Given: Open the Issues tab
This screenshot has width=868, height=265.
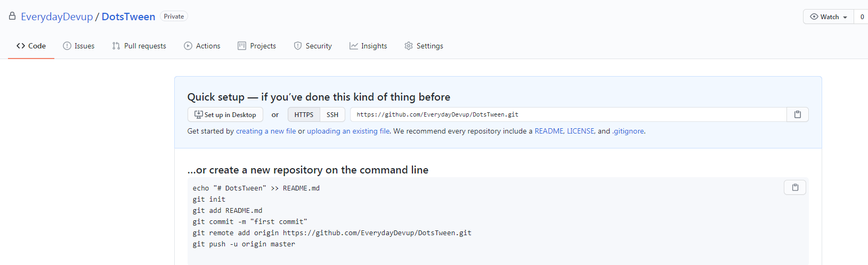Looking at the screenshot, I should [79, 46].
